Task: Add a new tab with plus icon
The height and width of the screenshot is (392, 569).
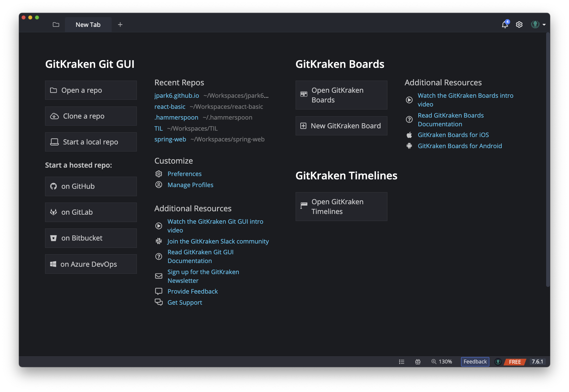Action: point(120,25)
